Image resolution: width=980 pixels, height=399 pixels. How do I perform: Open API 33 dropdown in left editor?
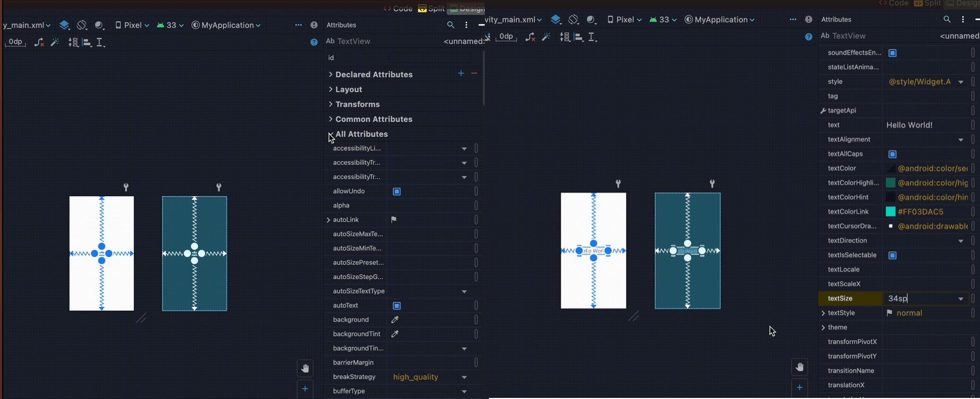(171, 25)
